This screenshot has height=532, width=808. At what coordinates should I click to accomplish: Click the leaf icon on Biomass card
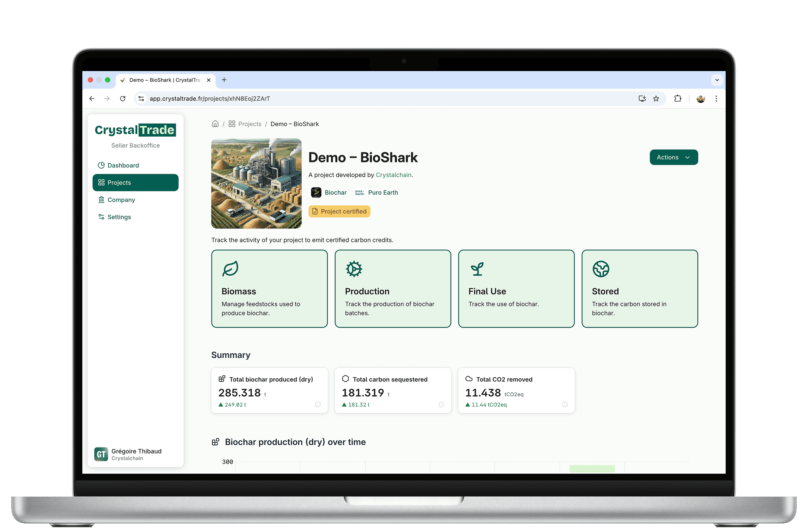point(230,269)
